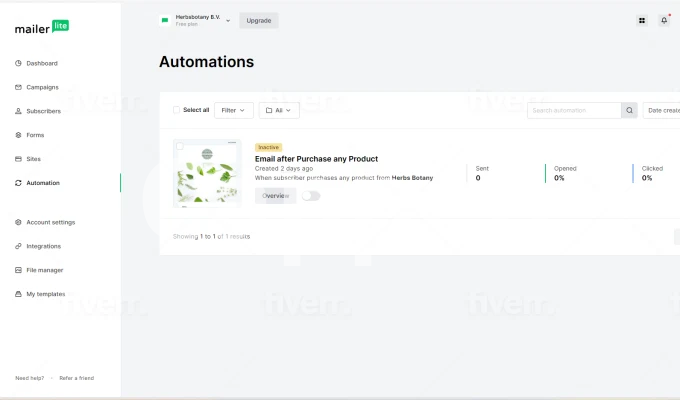
Task: Check the Select all checkbox
Action: 177,110
